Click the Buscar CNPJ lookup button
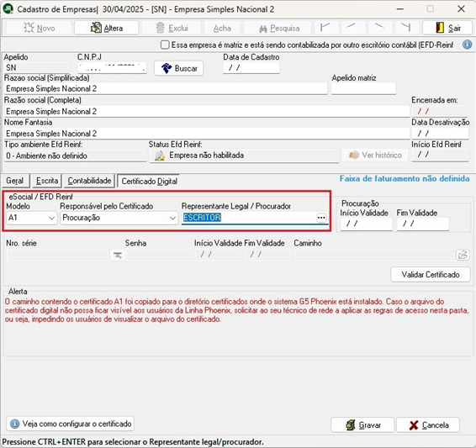 click(179, 68)
